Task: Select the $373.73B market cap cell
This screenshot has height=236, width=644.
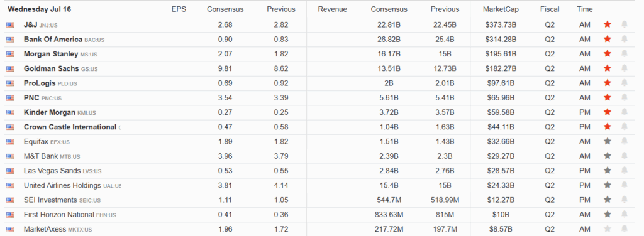Action: (x=501, y=24)
